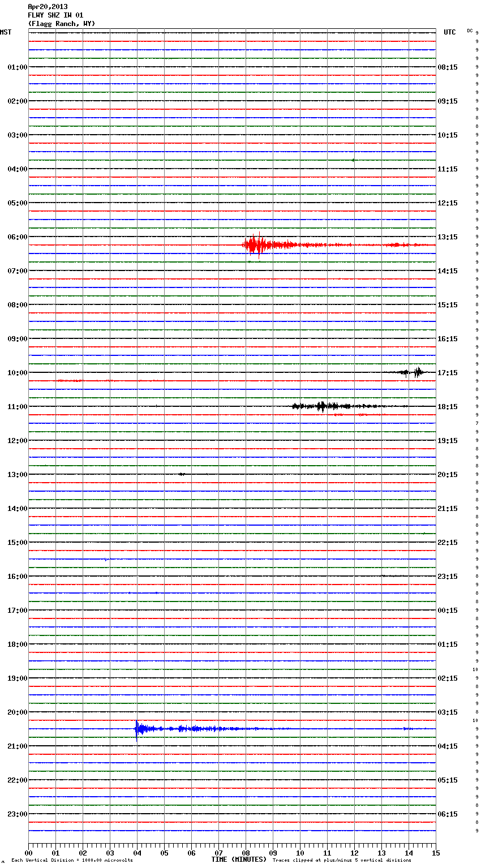
Task: Click the "DC" column heading
Action: click(470, 31)
